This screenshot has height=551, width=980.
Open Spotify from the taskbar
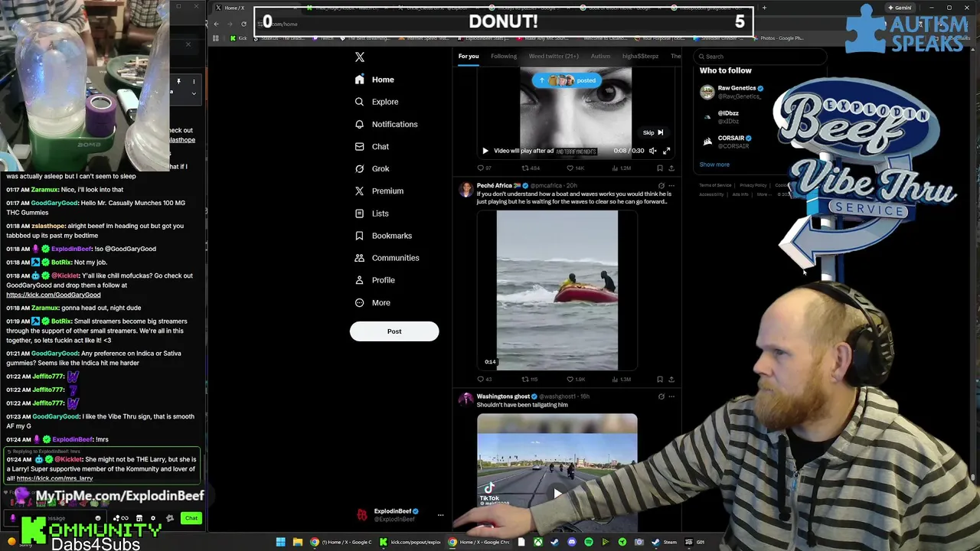pyautogui.click(x=589, y=542)
